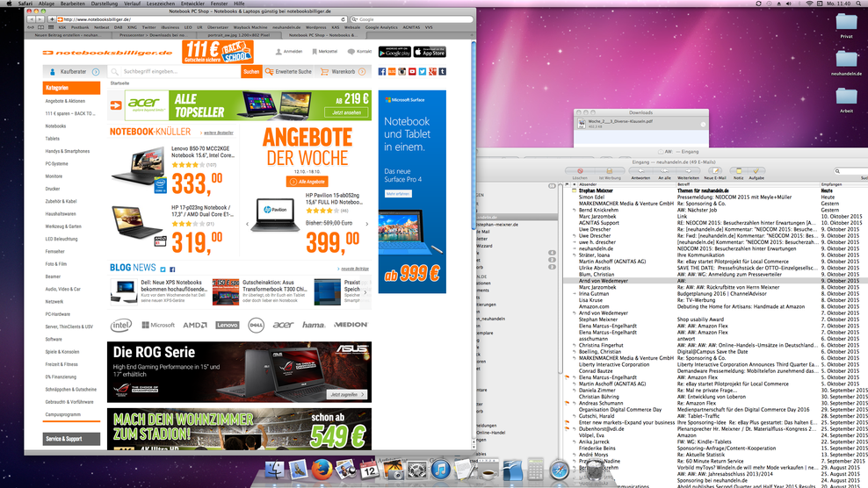Click Safari's reload page icon
Viewport: 868px width, 488px height.
[x=344, y=19]
